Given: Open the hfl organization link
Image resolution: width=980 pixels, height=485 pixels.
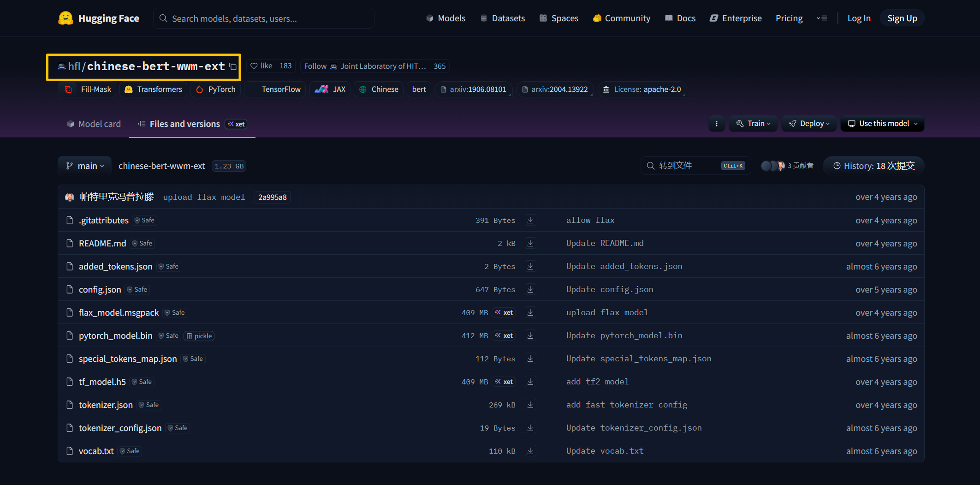Looking at the screenshot, I should coord(74,66).
